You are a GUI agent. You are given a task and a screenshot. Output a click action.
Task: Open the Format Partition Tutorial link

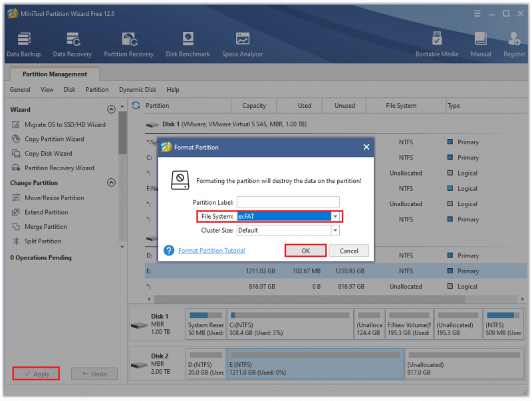211,250
